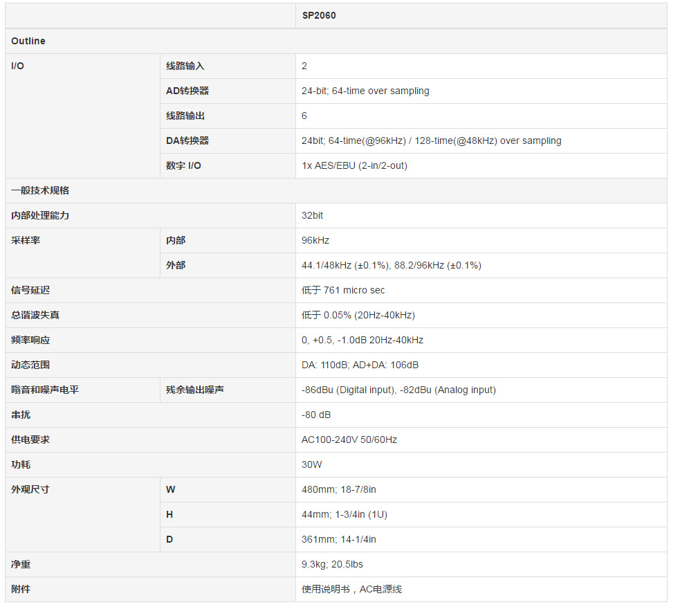Viewport: 680px width, 616px height.
Task: Select the 净重 '9.3kg; 20.5lbs' value
Action: [332, 564]
